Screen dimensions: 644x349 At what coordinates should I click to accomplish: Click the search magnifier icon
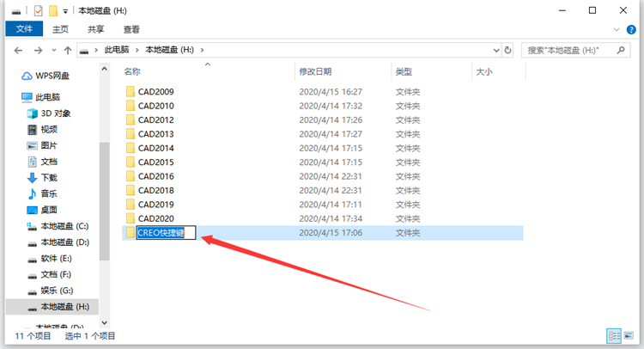point(621,50)
